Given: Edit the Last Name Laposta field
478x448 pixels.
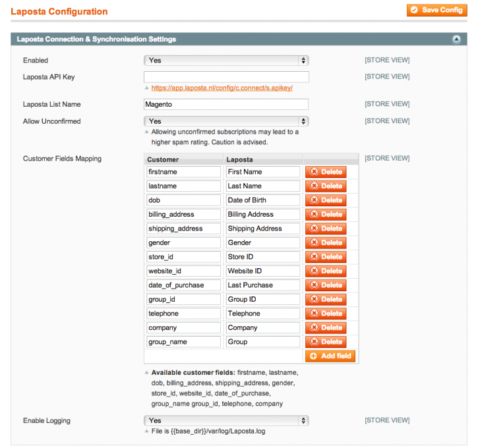Looking at the screenshot, I should click(x=263, y=186).
